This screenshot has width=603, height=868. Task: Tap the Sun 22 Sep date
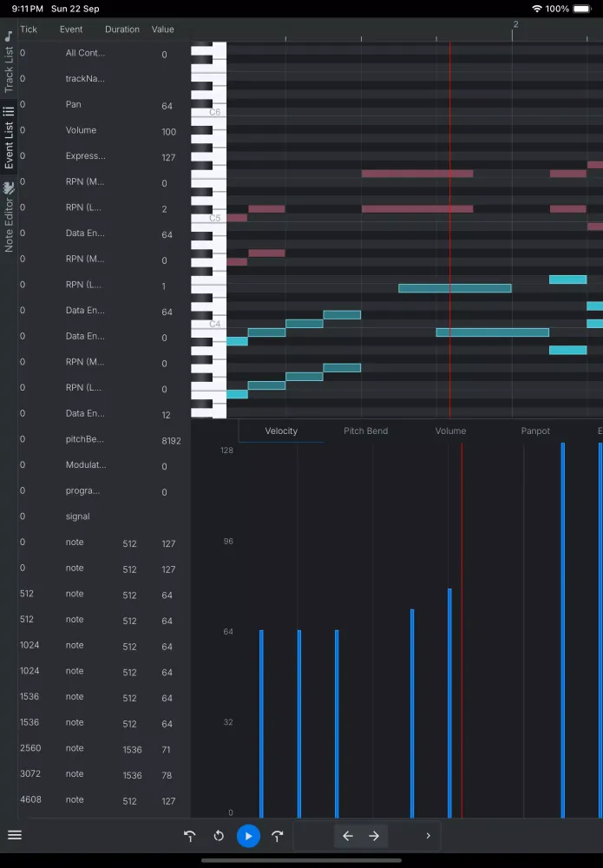click(x=75, y=9)
